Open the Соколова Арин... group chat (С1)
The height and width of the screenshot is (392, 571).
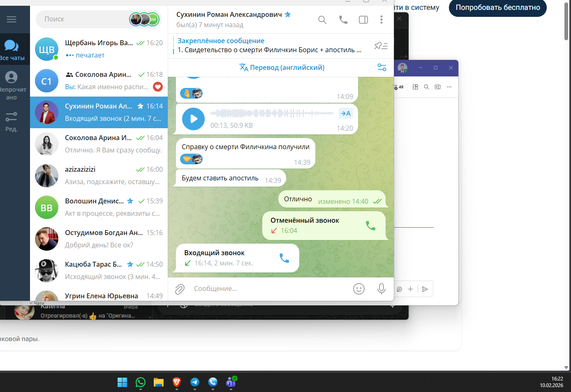pyautogui.click(x=99, y=81)
